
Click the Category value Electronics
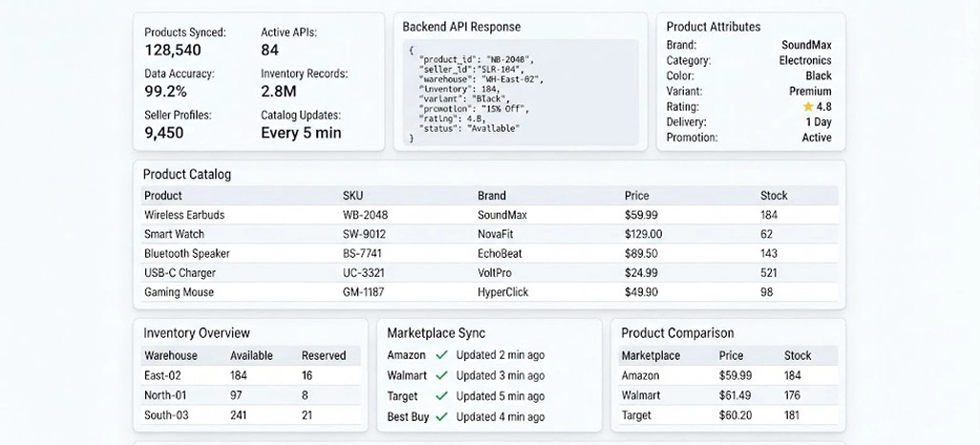(x=805, y=60)
